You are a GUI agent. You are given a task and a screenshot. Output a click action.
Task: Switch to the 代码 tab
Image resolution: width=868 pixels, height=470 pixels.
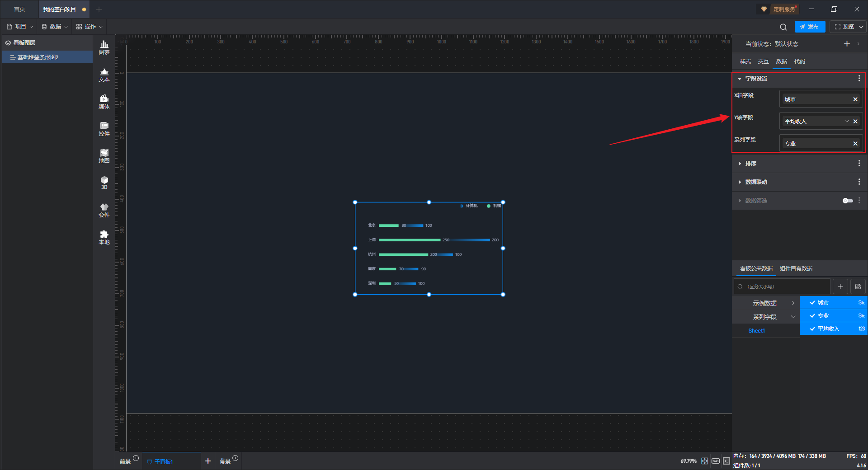pyautogui.click(x=799, y=61)
